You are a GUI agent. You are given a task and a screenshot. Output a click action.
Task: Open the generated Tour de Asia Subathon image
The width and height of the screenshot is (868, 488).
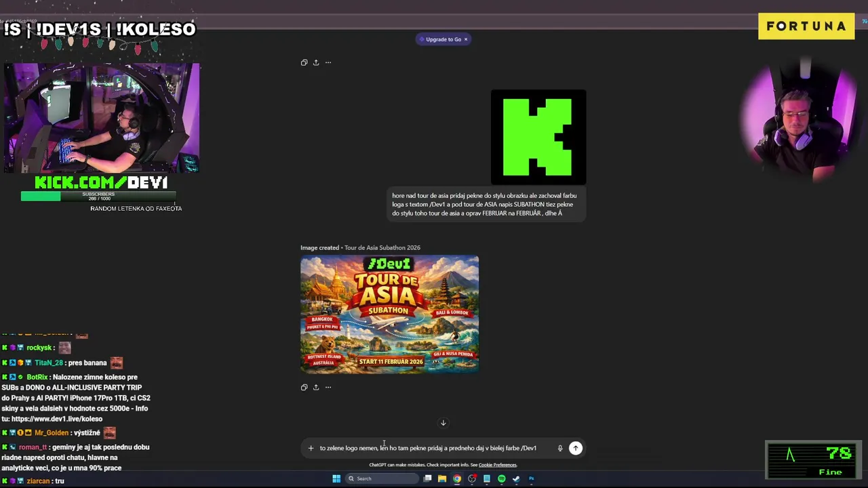click(389, 314)
